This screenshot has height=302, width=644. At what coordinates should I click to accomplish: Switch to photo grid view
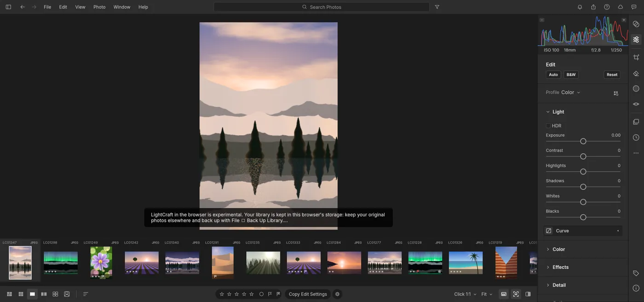point(9,294)
